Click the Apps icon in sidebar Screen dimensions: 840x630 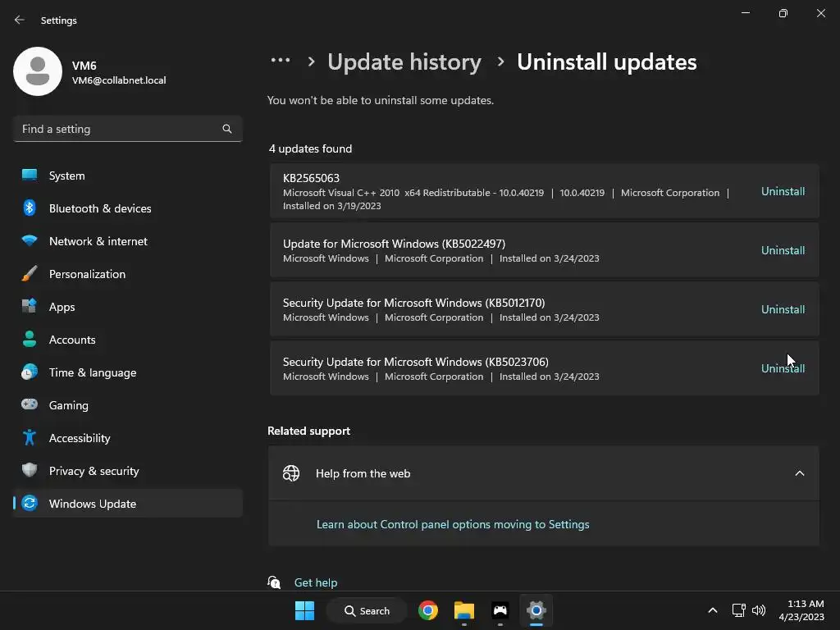pos(30,307)
